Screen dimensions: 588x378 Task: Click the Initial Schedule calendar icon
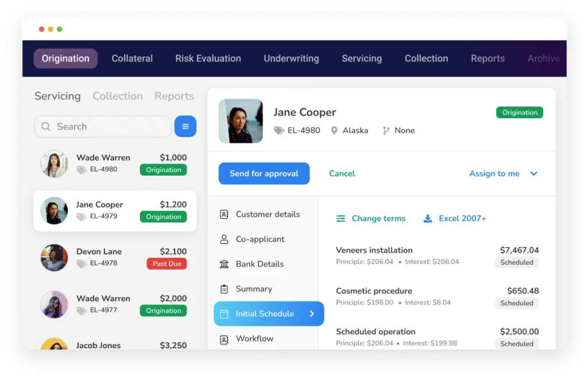pyautogui.click(x=224, y=314)
